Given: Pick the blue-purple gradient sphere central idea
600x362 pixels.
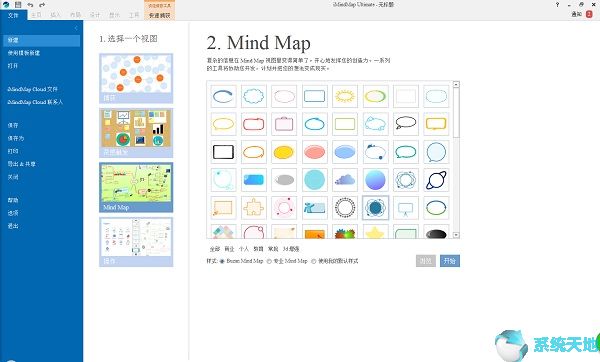Looking at the screenshot, I should [x=375, y=180].
